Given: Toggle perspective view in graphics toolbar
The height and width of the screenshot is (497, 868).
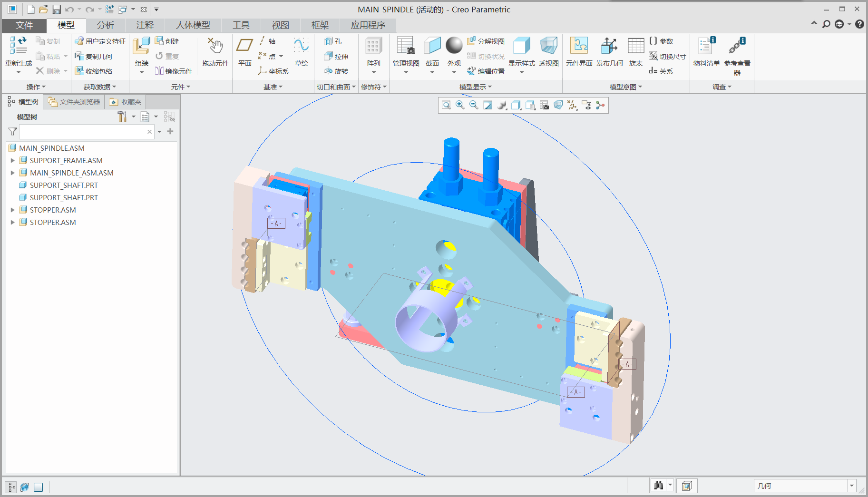Looking at the screenshot, I should click(558, 105).
